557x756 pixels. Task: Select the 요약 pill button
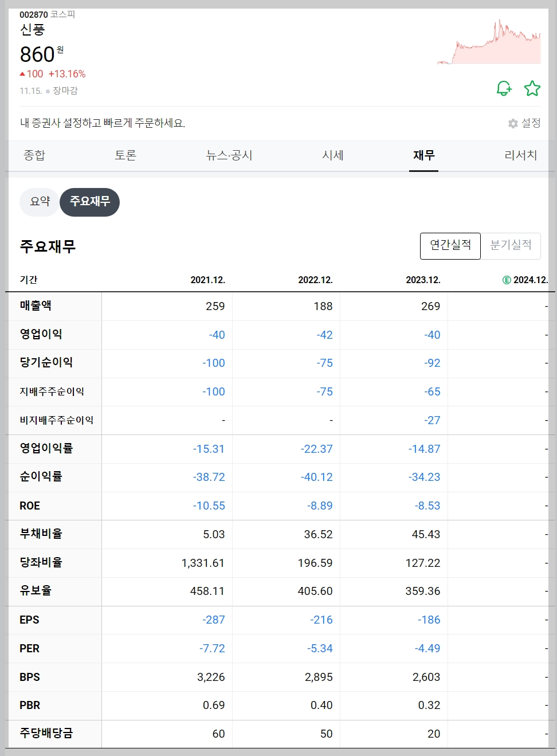pos(40,202)
